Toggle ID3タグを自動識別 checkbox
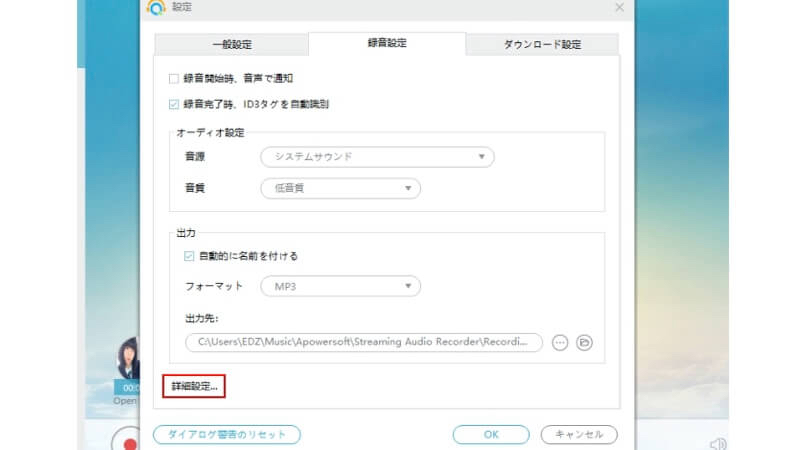The height and width of the screenshot is (450, 800). pos(173,104)
